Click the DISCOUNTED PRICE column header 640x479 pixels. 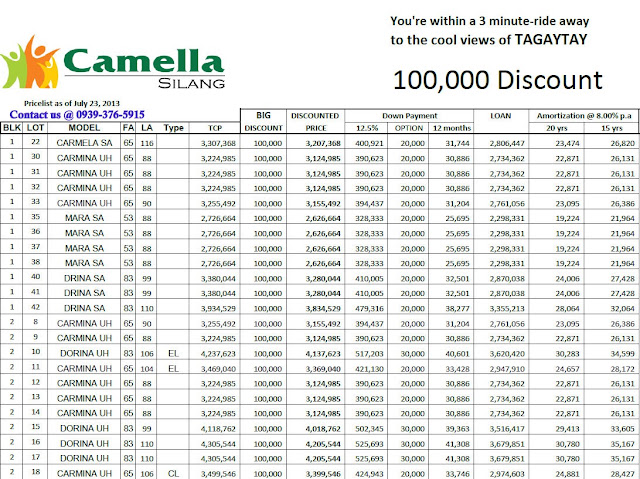click(315, 122)
